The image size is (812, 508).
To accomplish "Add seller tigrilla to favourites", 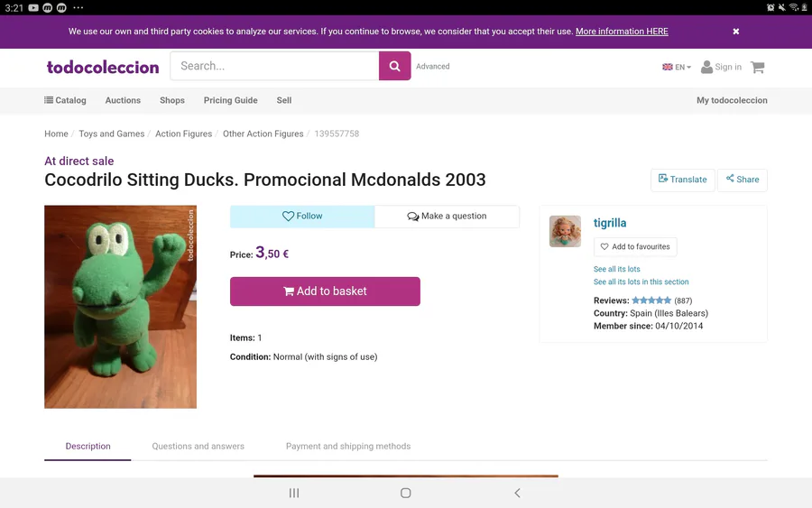I will [x=635, y=246].
